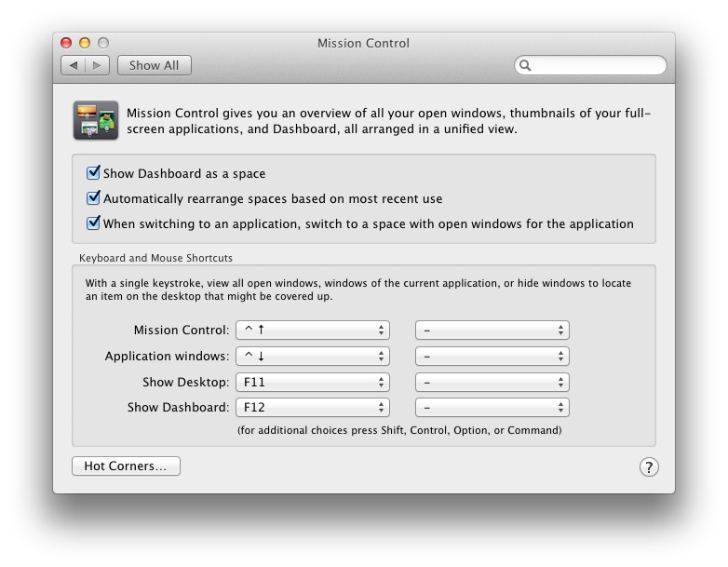Uncheck Show Dashboard as a space
This screenshot has height=567, width=728.
tap(93, 173)
